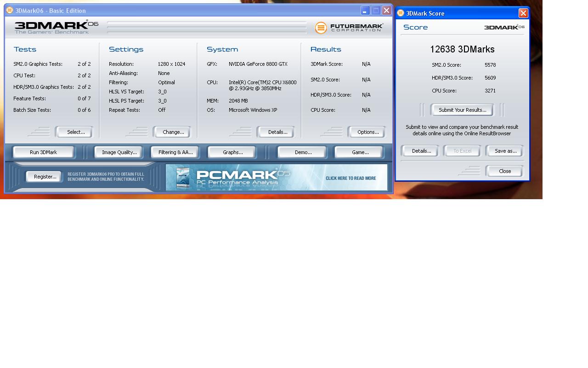Image resolution: width=588 pixels, height=368 pixels.
Task: Click the HDR/SM3.0 Score value 5609
Action: tap(490, 78)
